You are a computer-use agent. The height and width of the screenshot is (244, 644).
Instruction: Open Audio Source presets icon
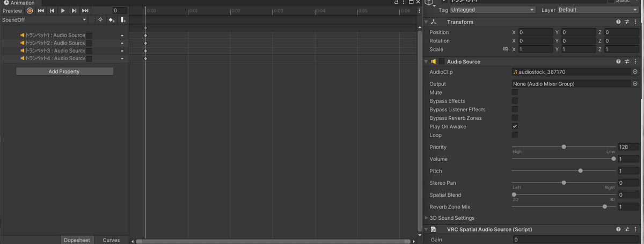627,62
